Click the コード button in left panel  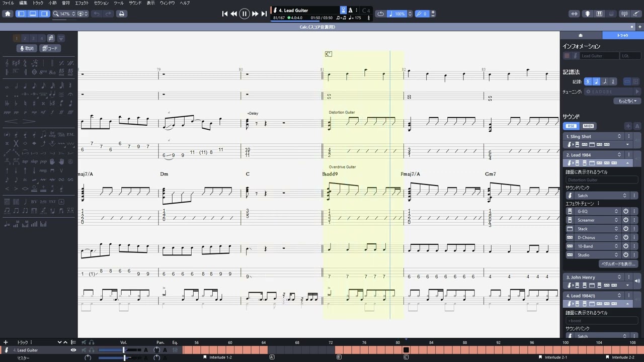(x=50, y=48)
